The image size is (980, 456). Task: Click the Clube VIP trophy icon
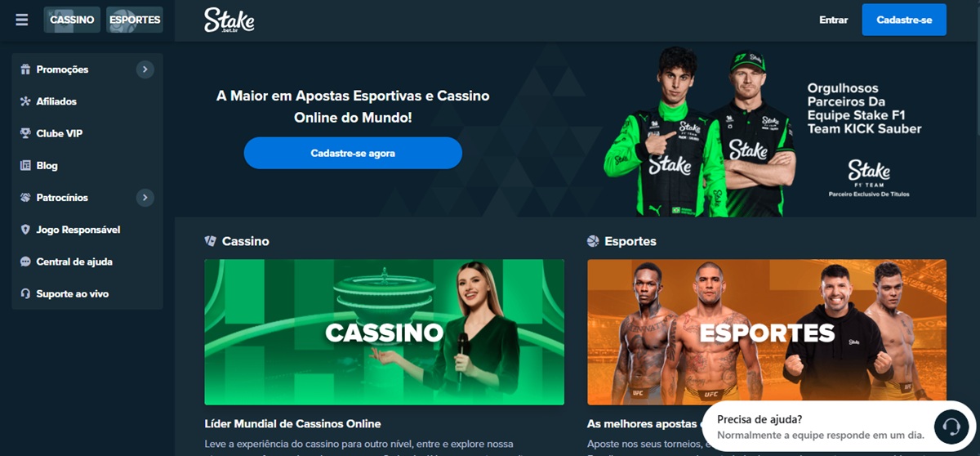click(25, 133)
